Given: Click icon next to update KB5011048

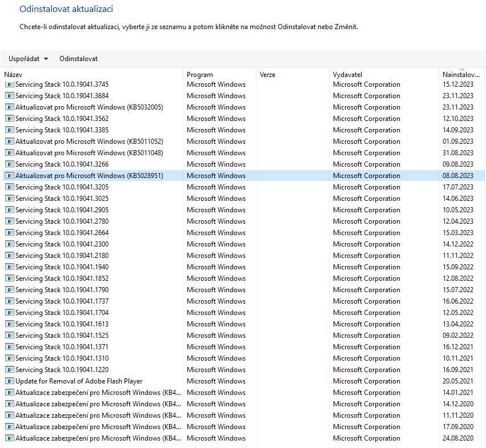Looking at the screenshot, I should pyautogui.click(x=10, y=153).
